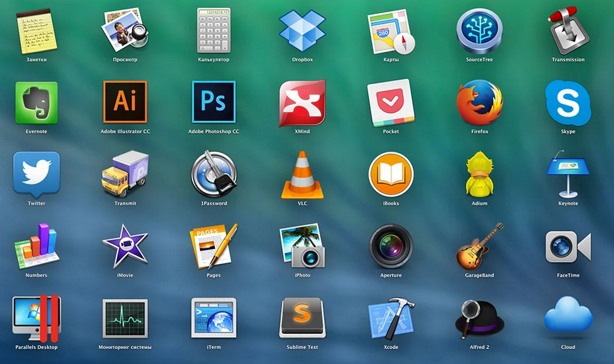Viewport: 614px width, 364px height.
Task: Open the Keynote app
Action: 568,174
